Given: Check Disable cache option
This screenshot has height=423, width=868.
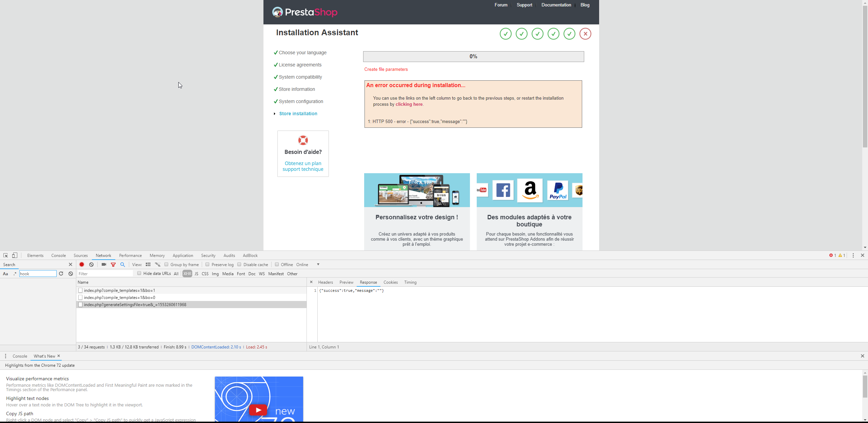Looking at the screenshot, I should tap(239, 264).
